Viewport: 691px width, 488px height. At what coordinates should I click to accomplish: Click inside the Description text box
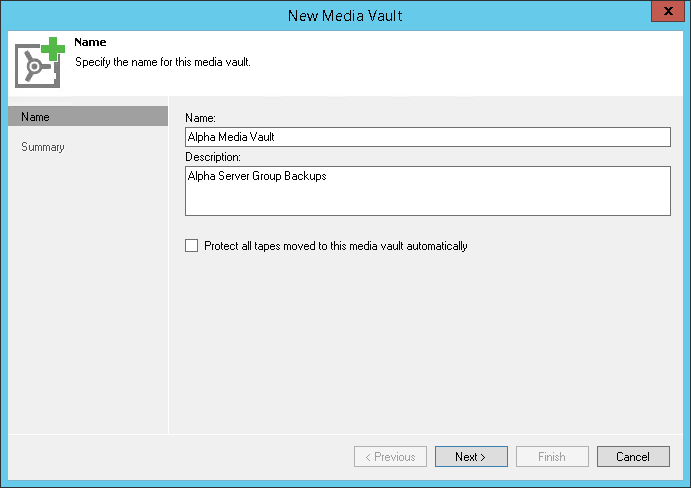(x=427, y=198)
